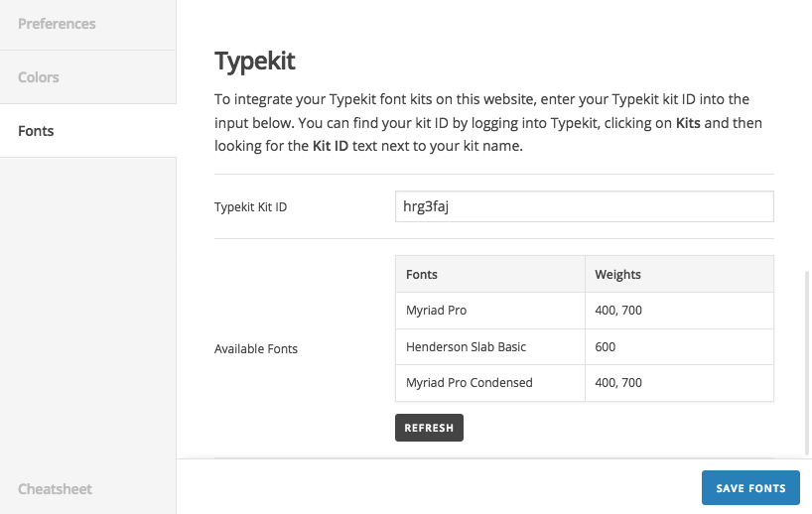Select the Fonts sidebar tab
The width and height of the screenshot is (812, 514).
(36, 131)
